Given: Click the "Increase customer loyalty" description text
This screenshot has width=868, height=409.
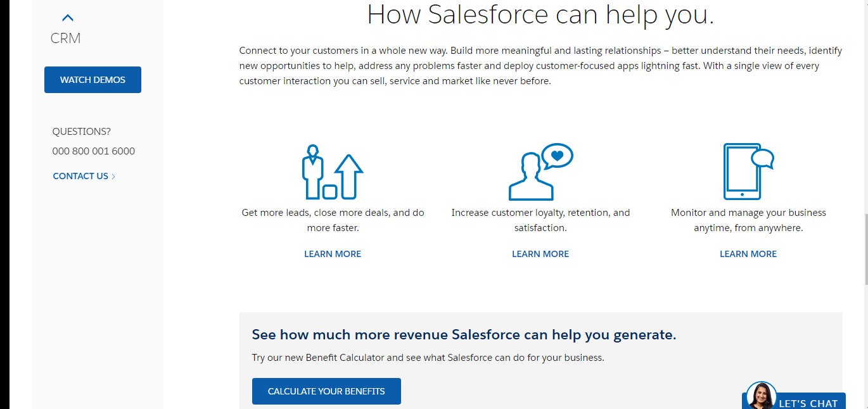Looking at the screenshot, I should click(x=540, y=220).
